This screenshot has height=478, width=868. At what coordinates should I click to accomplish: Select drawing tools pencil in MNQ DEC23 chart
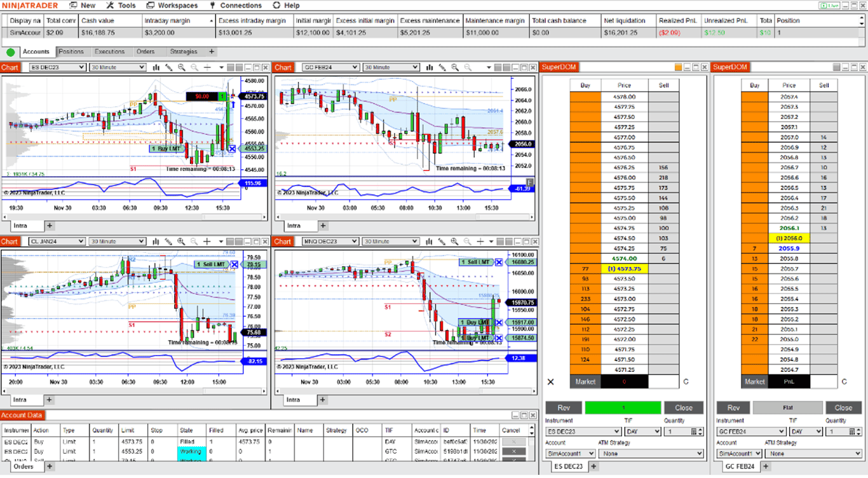[442, 242]
